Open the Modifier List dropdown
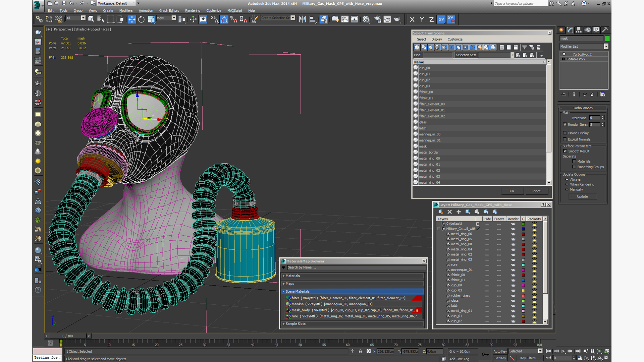 pos(606,47)
